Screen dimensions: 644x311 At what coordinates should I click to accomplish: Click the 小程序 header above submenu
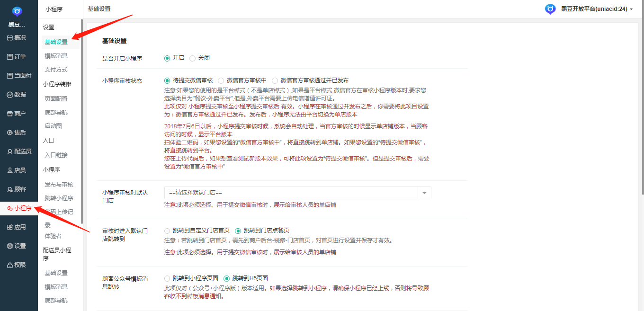pyautogui.click(x=54, y=9)
